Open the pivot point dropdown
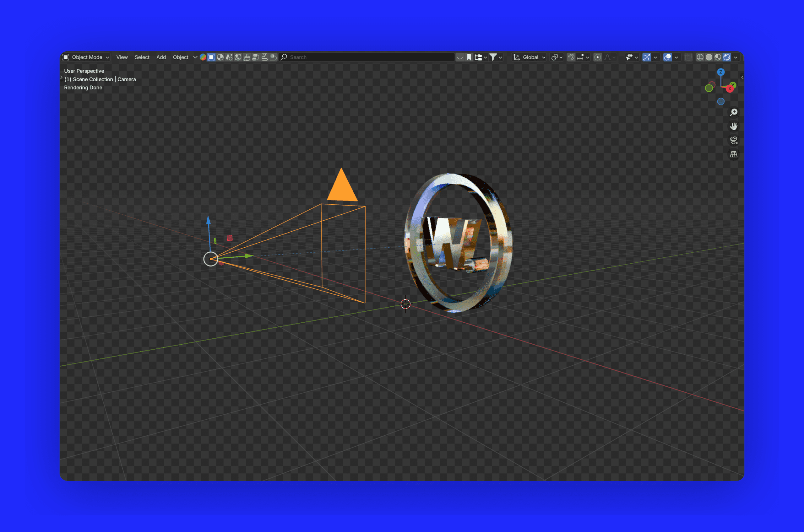 point(557,57)
